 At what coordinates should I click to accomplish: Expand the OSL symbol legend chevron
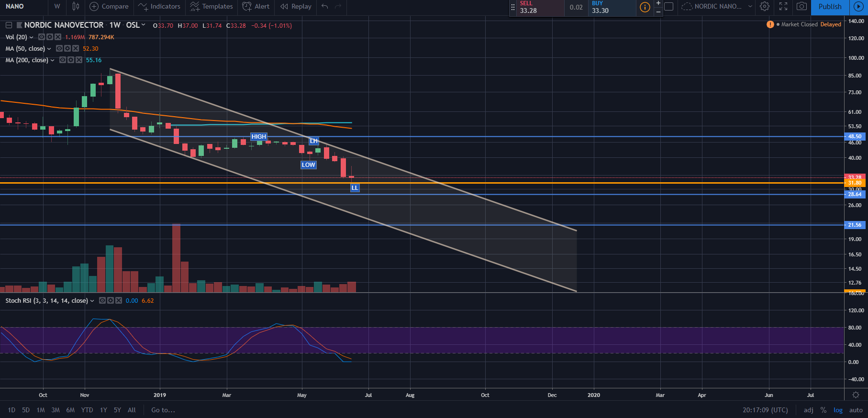[x=143, y=25]
